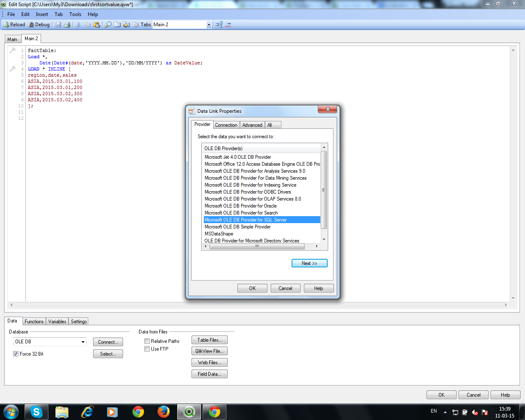Click the Connect... button
Screen dimensions: 525x420
coord(108,342)
